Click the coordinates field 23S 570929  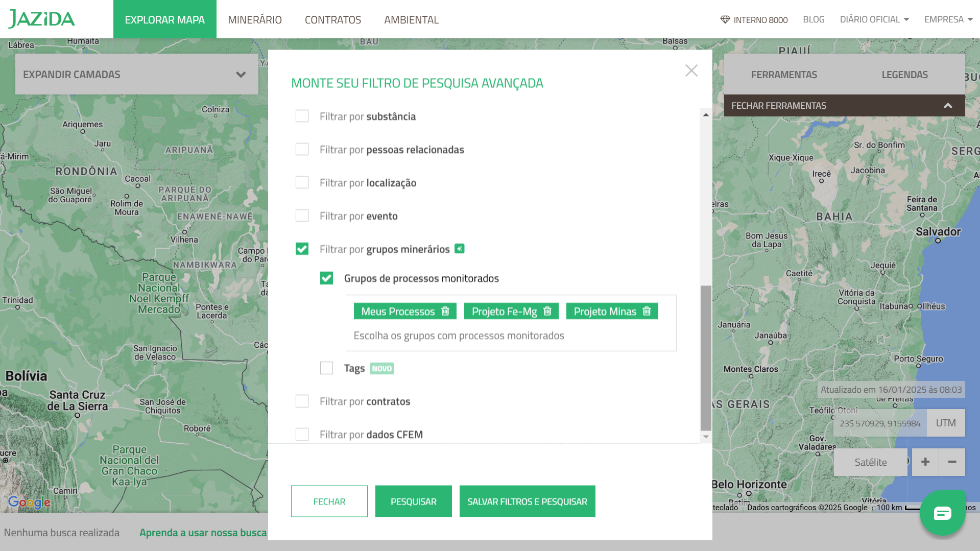pyautogui.click(x=880, y=423)
